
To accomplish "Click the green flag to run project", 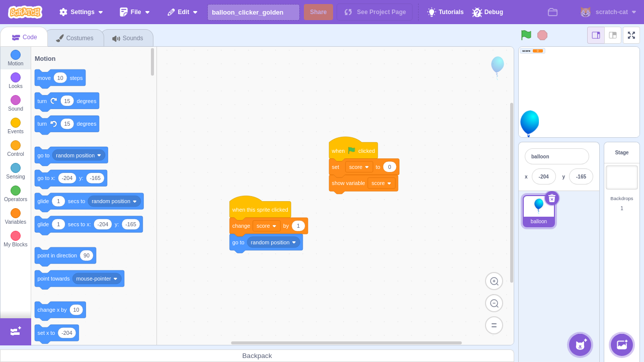I will (526, 35).
